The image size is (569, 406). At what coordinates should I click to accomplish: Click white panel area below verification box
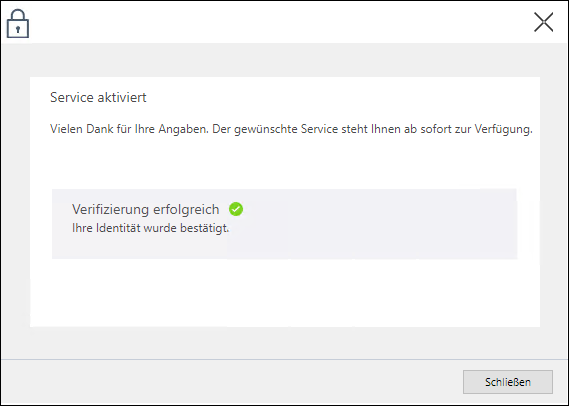(x=285, y=292)
